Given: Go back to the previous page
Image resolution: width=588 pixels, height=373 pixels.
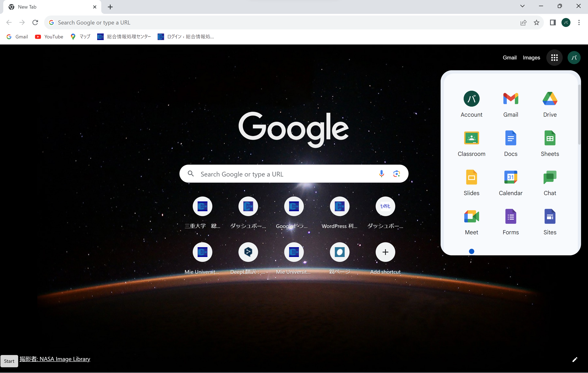Looking at the screenshot, I should [9, 22].
